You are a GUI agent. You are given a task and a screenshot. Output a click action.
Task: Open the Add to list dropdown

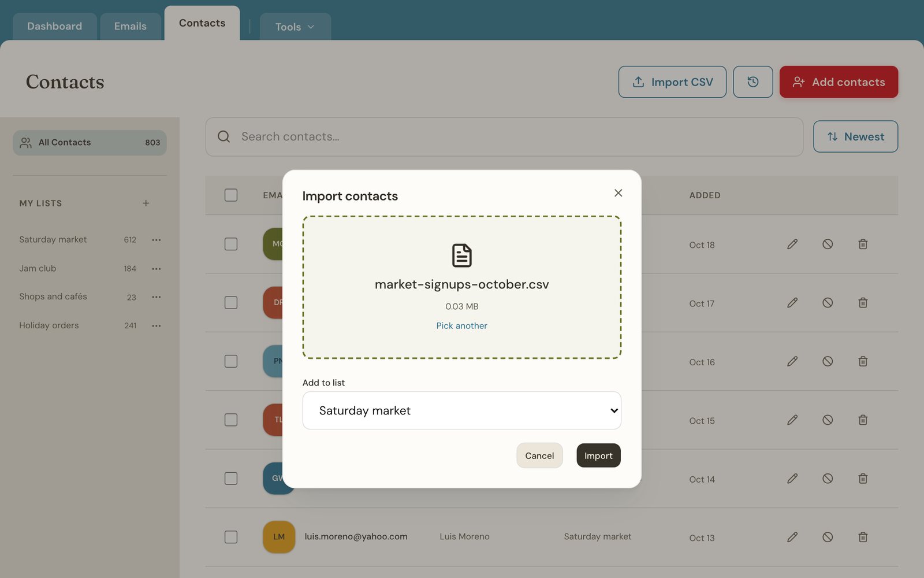coord(462,410)
